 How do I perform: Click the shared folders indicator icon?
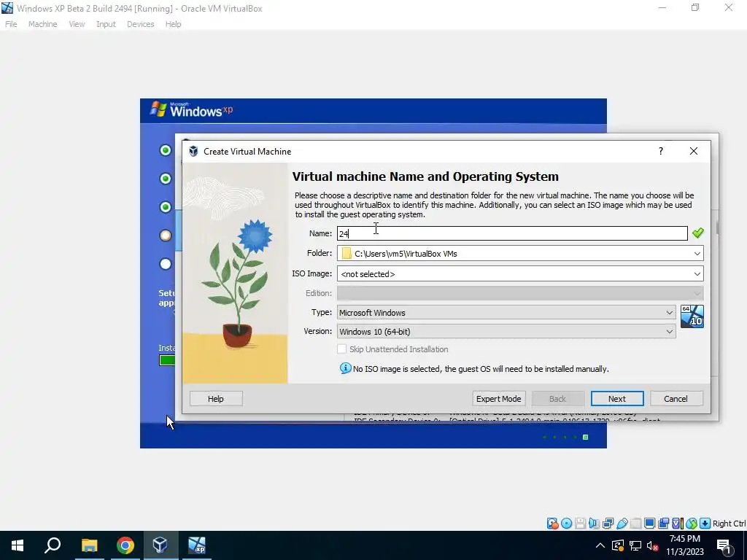(635, 524)
